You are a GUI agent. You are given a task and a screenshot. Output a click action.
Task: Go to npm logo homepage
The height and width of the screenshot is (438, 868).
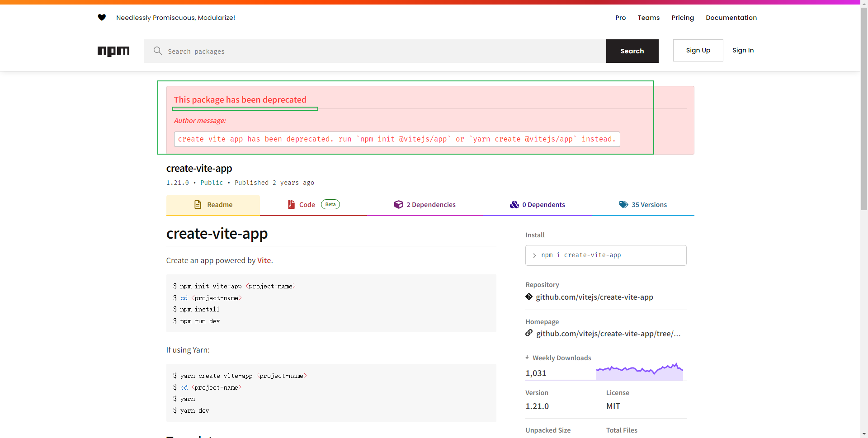(x=113, y=51)
